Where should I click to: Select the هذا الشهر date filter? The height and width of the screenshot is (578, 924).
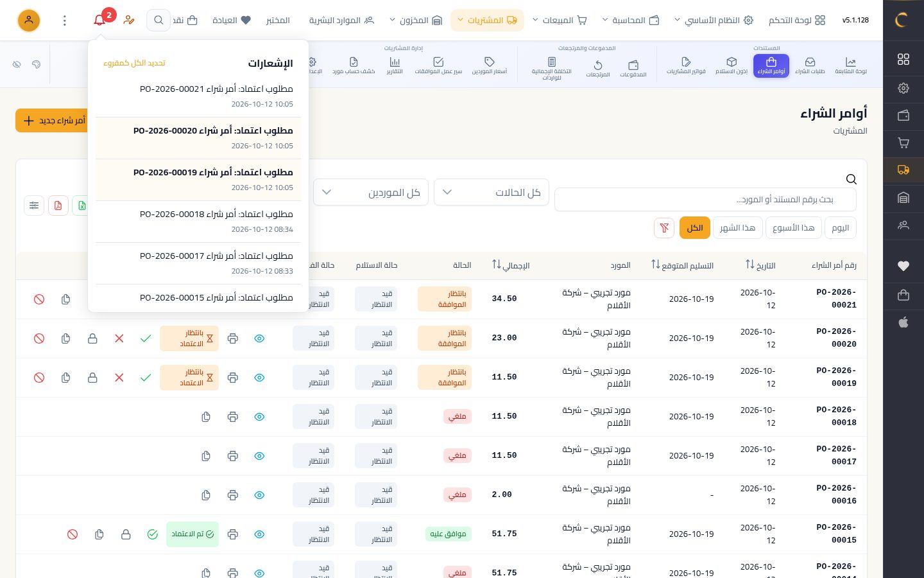coord(737,228)
